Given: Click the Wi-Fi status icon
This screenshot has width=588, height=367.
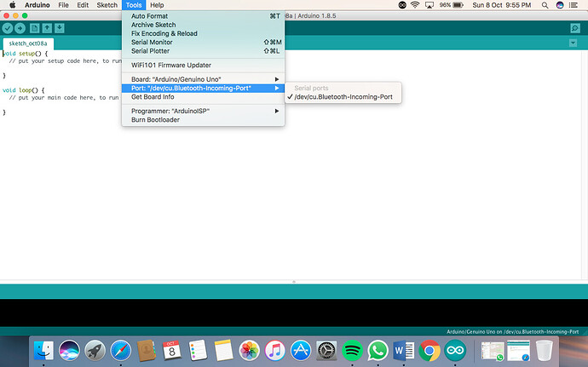Looking at the screenshot, I should pyautogui.click(x=415, y=5).
